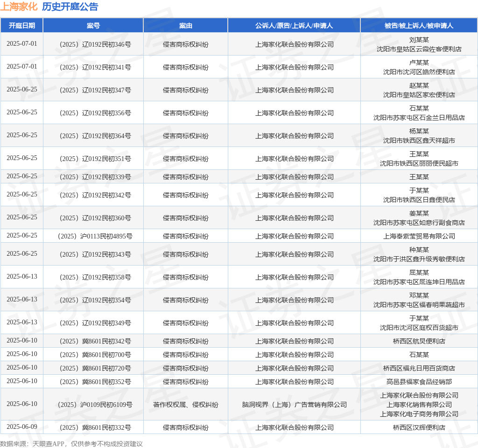Click defendant 沈阳市皇姑区家宏便利店
The height and width of the screenshot is (448, 478).
pos(419,95)
